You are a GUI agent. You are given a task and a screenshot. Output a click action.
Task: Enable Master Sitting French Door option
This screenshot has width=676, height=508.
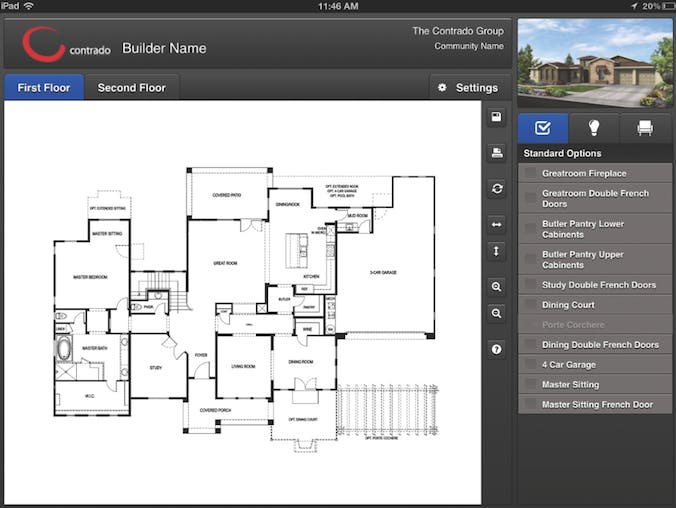click(530, 405)
